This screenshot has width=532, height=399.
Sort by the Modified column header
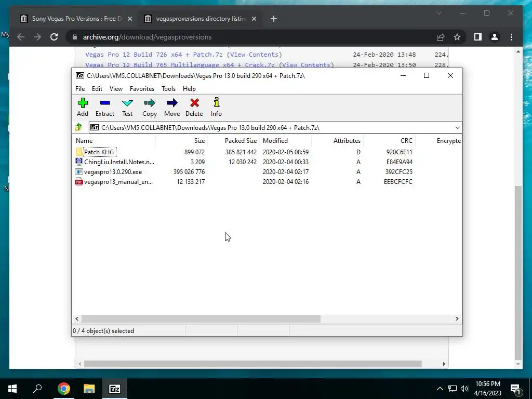point(286,140)
